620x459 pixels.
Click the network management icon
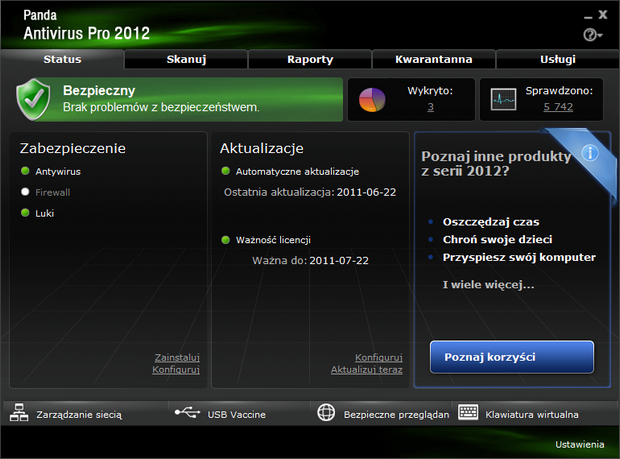20,413
